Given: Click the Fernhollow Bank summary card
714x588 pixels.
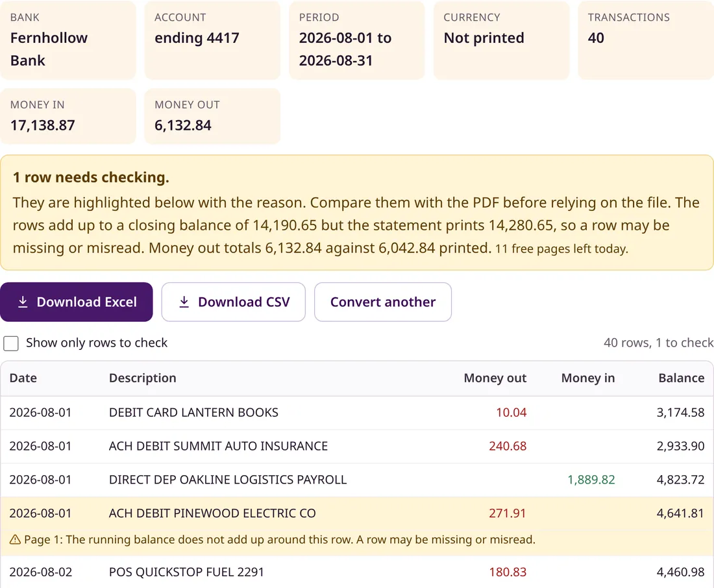Looking at the screenshot, I should pos(68,40).
